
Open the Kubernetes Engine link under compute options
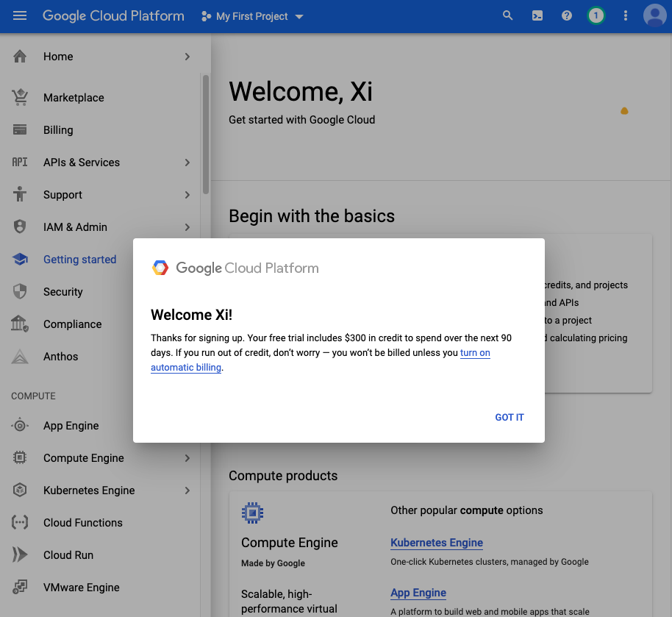coord(437,543)
